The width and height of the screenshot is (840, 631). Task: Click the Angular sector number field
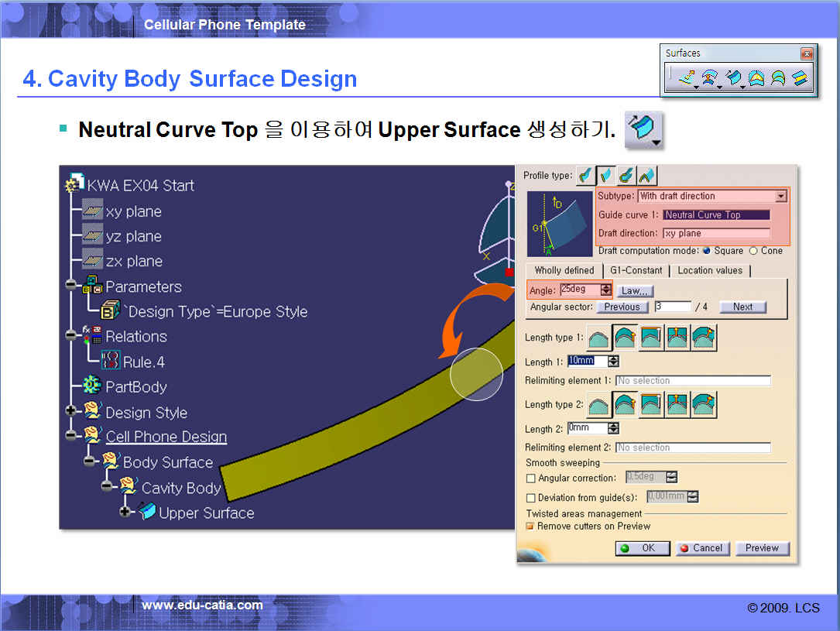click(x=673, y=307)
